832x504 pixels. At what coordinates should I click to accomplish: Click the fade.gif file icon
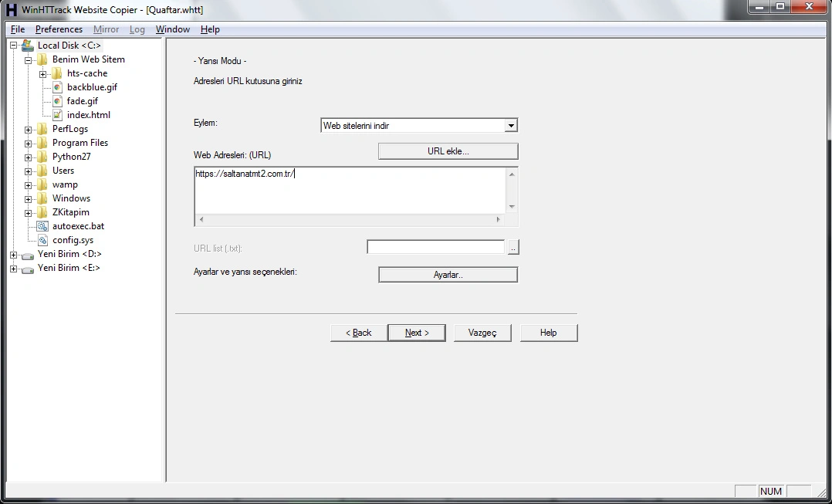(x=57, y=101)
